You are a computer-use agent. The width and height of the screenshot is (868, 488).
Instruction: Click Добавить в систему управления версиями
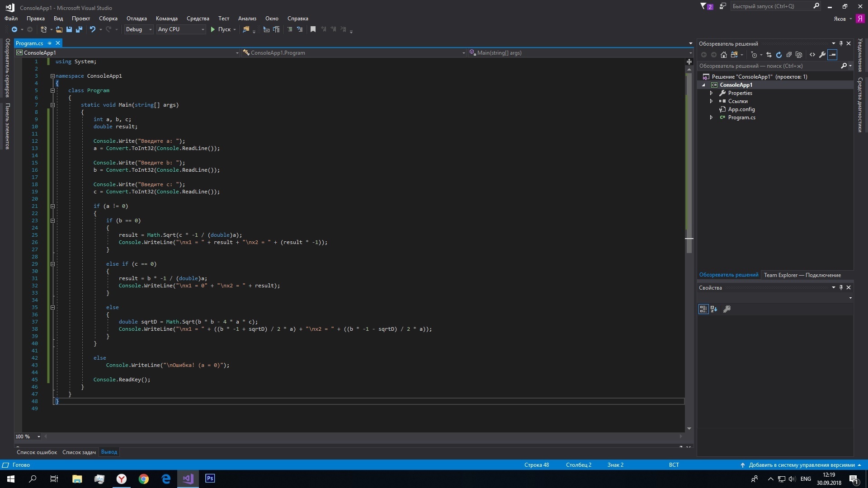pos(802,465)
